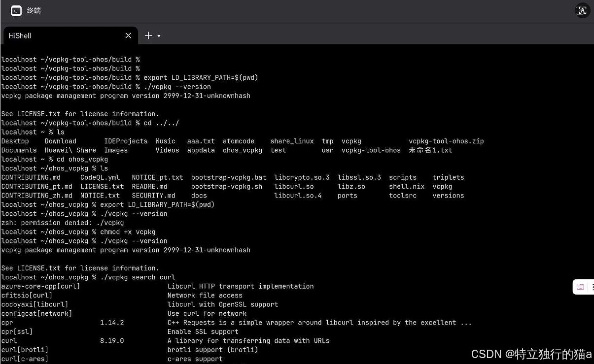The height and width of the screenshot is (364, 594).
Task: Click 'curl[c-ares]' search result
Action: click(25, 359)
